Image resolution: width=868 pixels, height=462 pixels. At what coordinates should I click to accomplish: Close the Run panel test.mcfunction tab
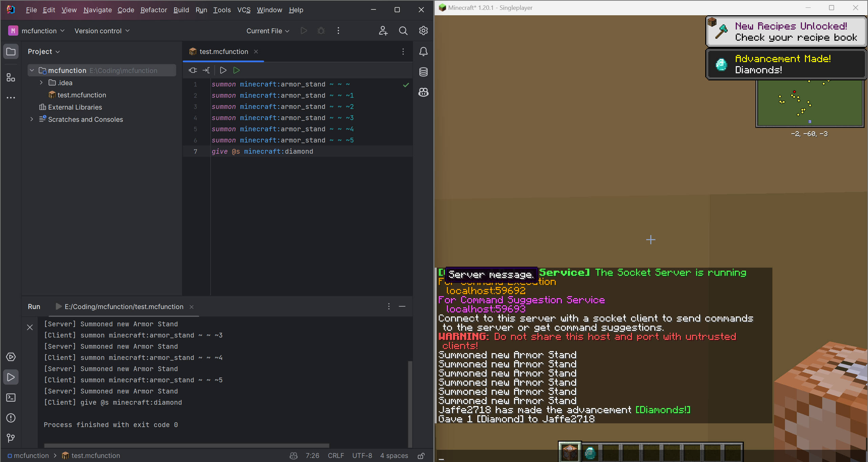(192, 307)
